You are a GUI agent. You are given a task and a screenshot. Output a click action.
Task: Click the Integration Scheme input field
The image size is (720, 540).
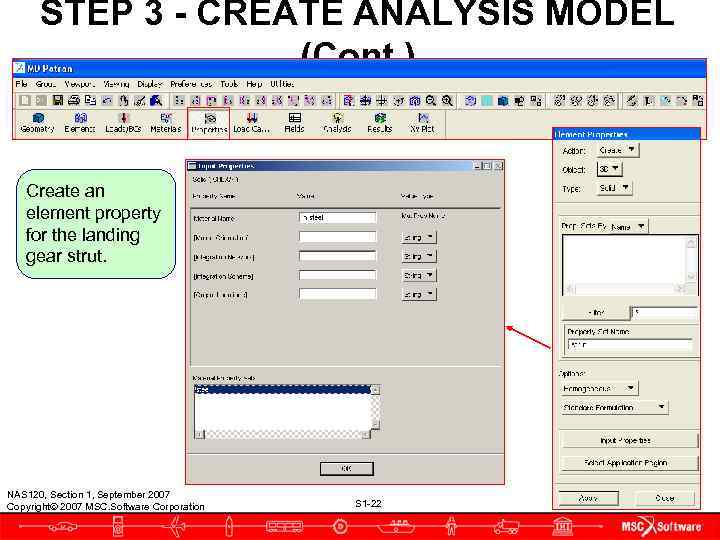click(x=338, y=275)
